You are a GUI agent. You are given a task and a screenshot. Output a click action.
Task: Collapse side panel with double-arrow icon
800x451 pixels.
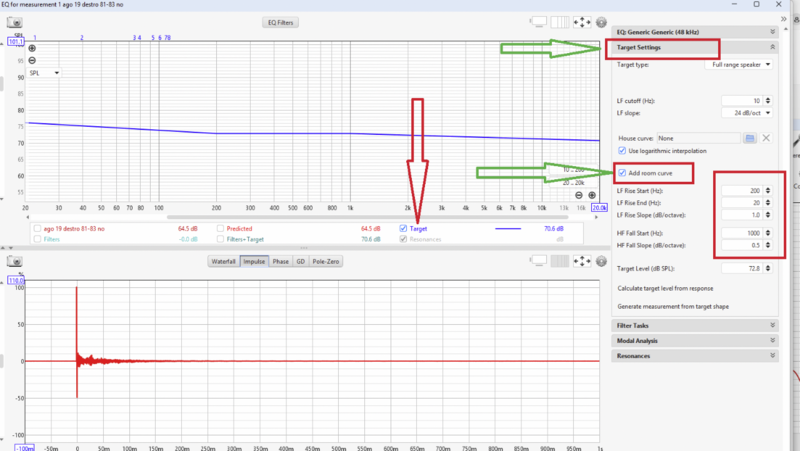click(x=784, y=19)
